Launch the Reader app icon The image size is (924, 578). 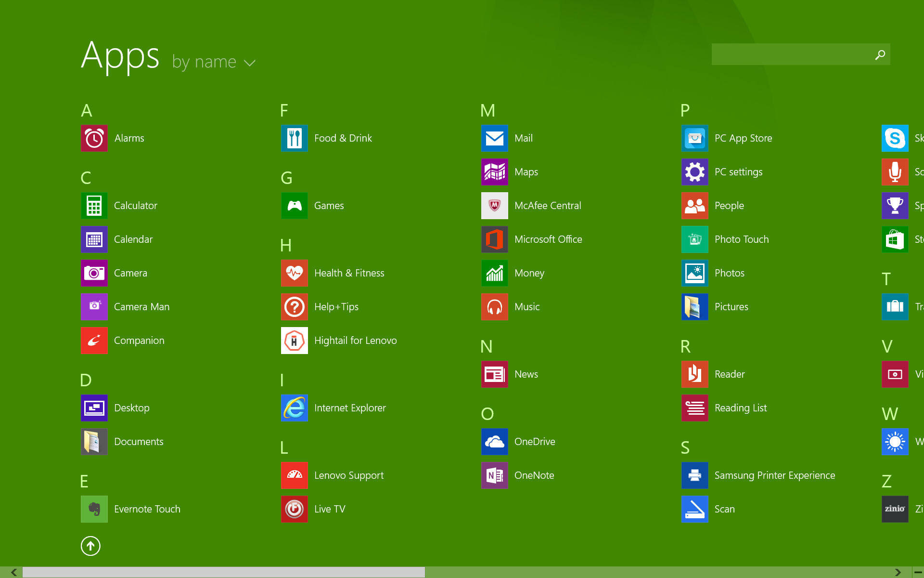click(694, 374)
